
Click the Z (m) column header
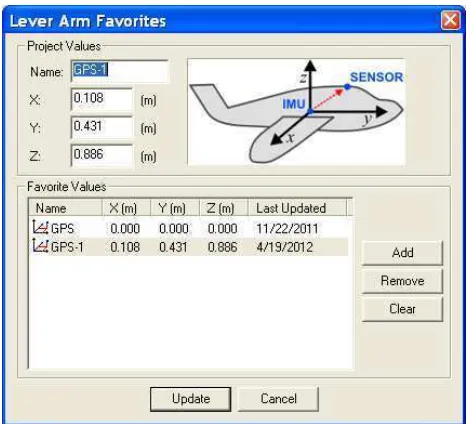point(223,208)
